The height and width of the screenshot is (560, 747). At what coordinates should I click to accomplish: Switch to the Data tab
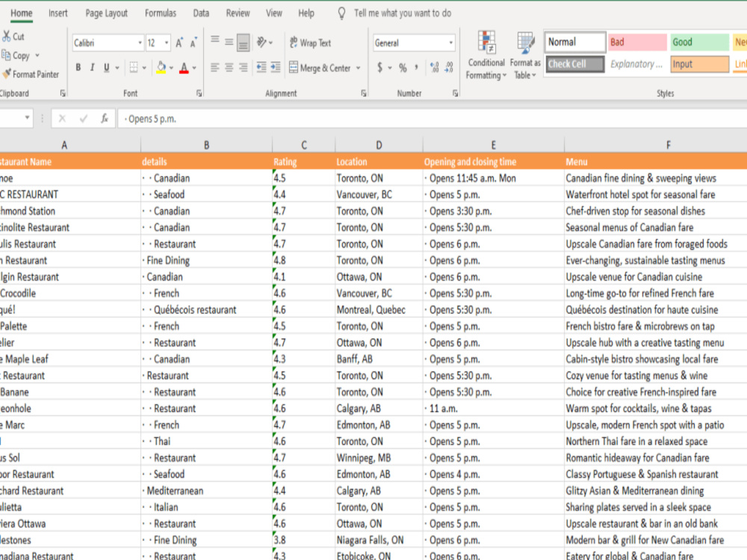coord(201,13)
